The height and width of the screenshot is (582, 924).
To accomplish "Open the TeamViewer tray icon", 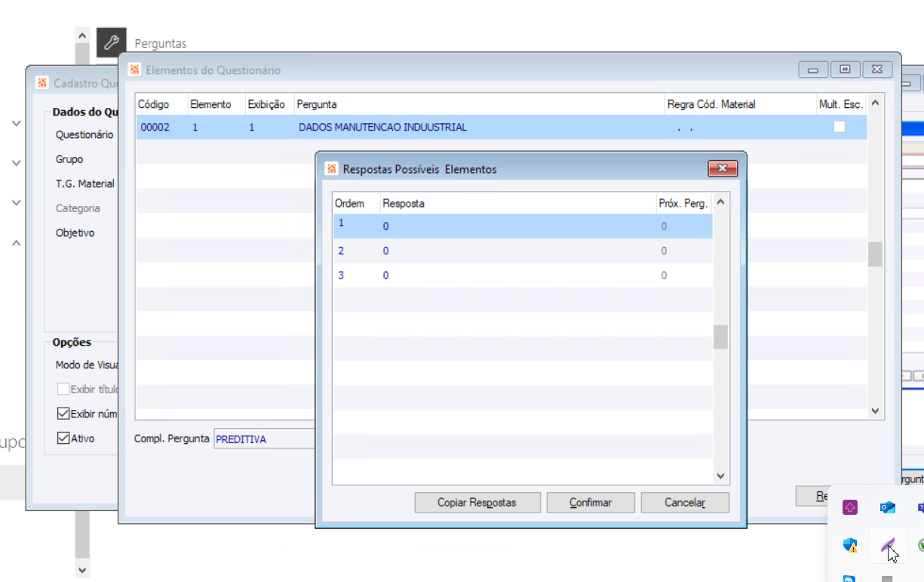I will tap(849, 578).
